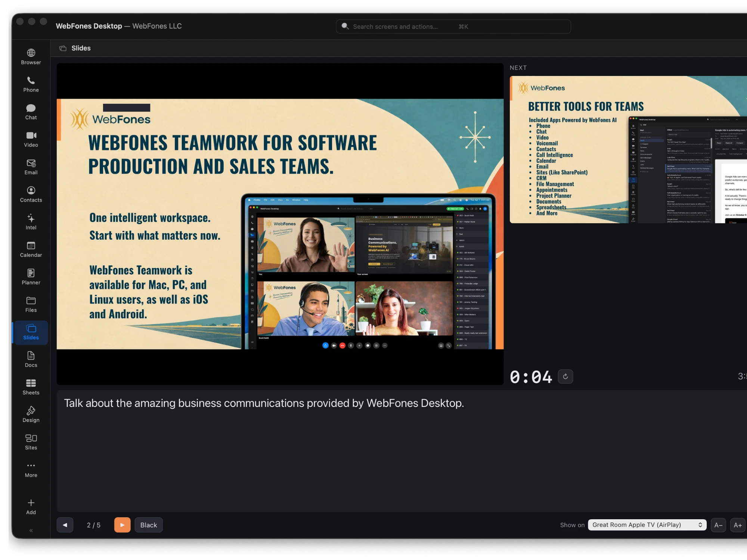Open the Intel sparkle icon

coord(31,222)
